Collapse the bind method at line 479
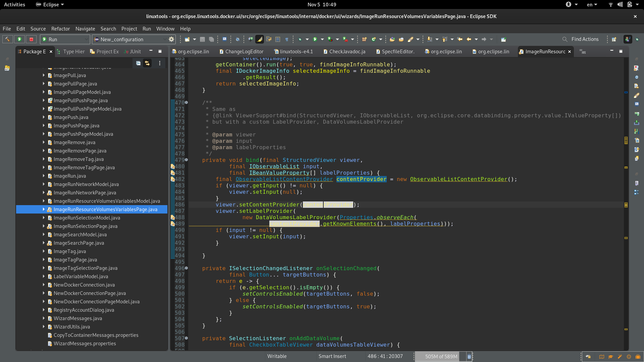644x362 pixels. click(x=186, y=160)
